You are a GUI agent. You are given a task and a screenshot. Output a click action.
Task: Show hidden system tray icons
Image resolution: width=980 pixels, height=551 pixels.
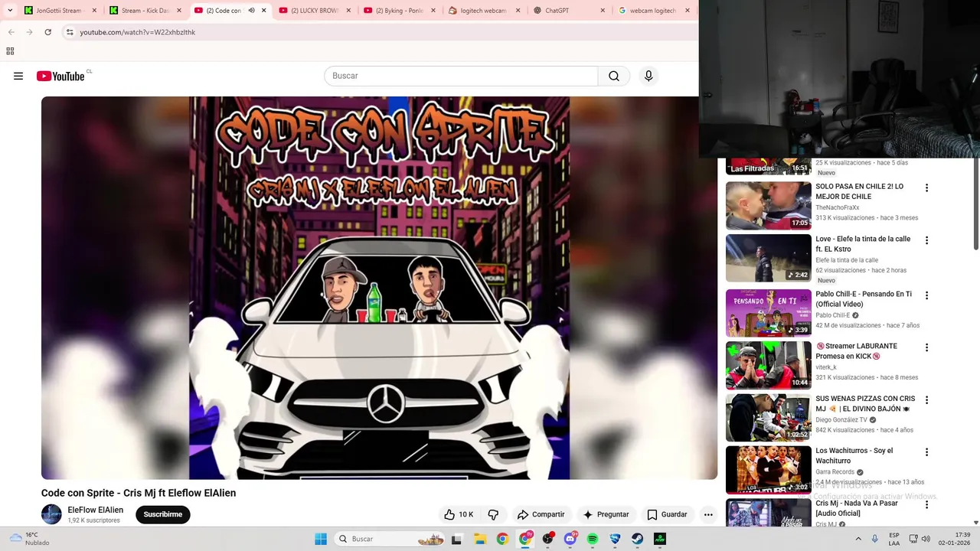[857, 539]
